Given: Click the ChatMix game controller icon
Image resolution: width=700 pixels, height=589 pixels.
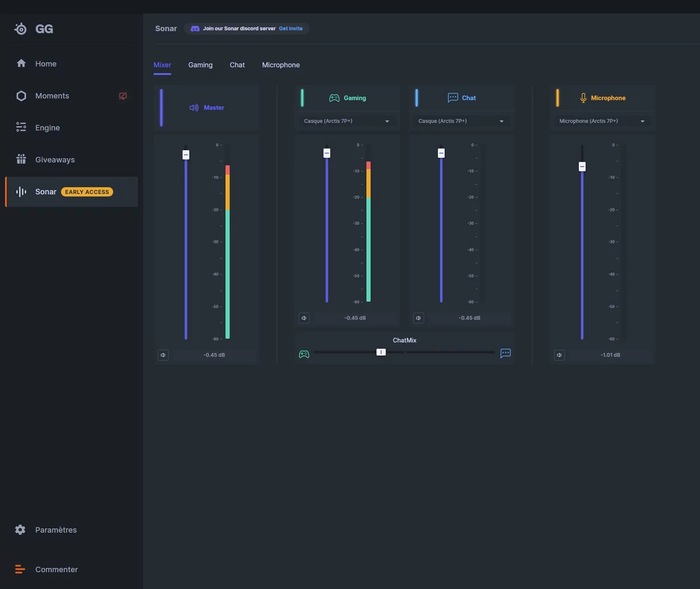Looking at the screenshot, I should (304, 354).
